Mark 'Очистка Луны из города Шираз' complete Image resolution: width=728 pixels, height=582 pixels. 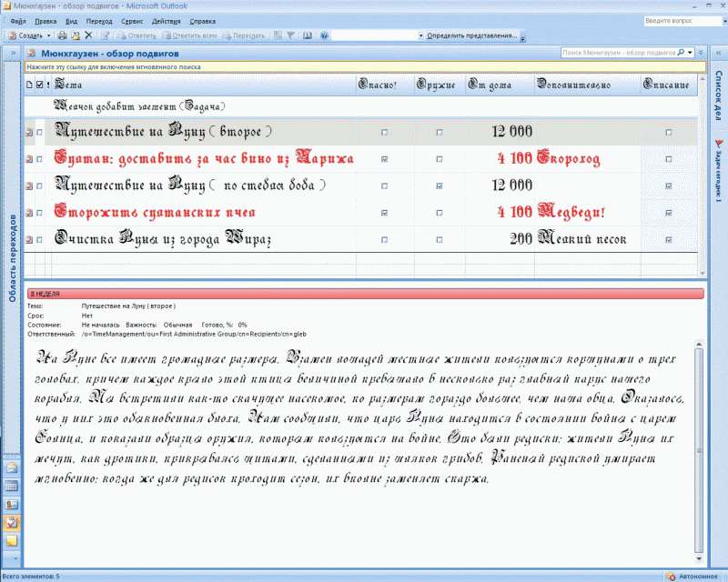(x=38, y=240)
